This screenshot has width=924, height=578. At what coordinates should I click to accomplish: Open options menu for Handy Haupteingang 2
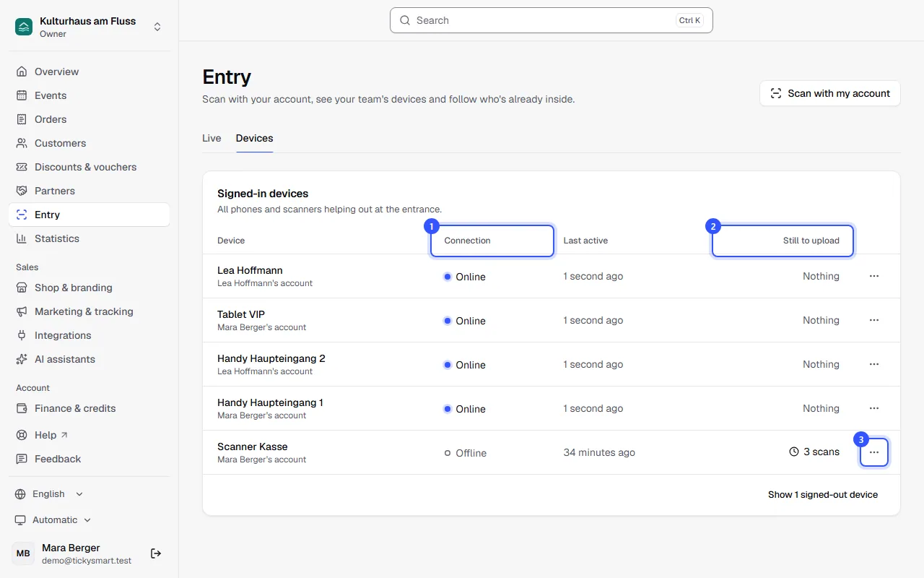(874, 364)
